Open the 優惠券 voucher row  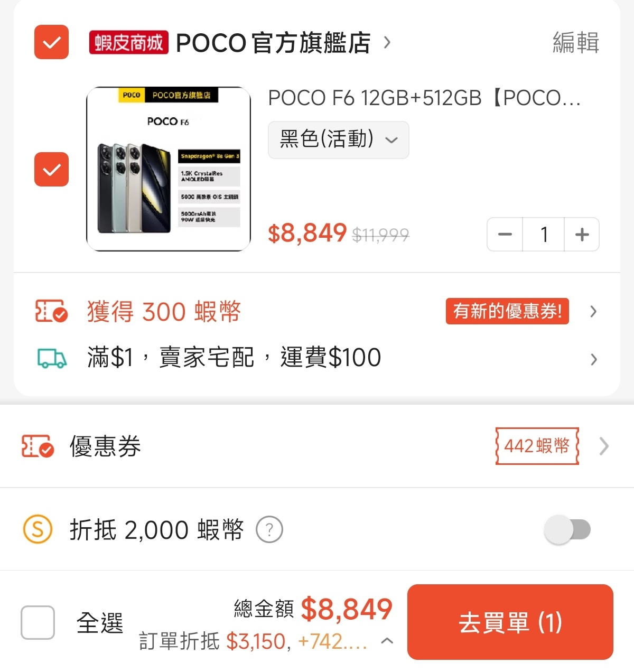pyautogui.click(x=317, y=446)
